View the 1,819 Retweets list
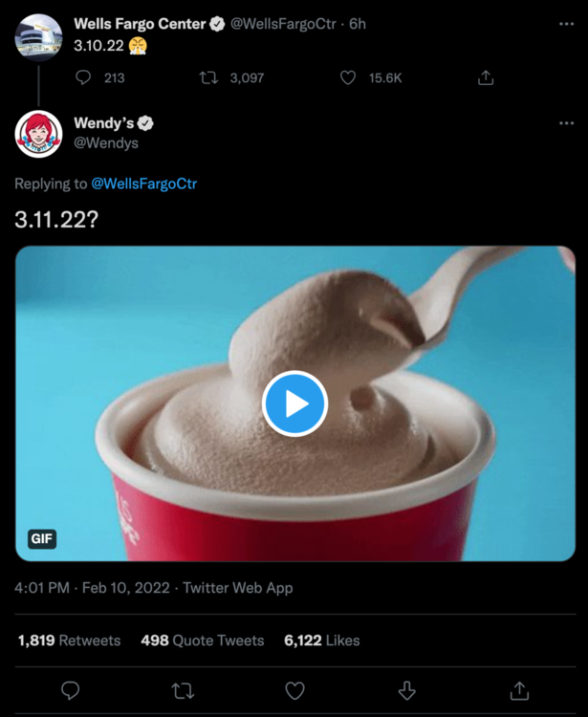Viewport: 588px width, 717px height. click(x=69, y=641)
